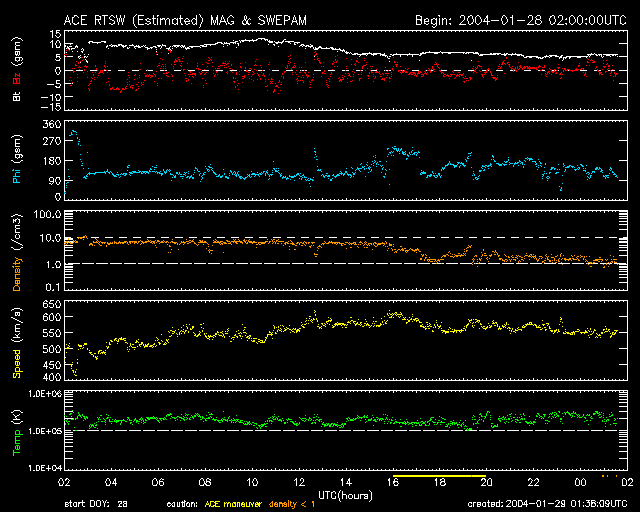Click the white Bt axis label
This screenshot has height=512, width=640.
[17, 97]
